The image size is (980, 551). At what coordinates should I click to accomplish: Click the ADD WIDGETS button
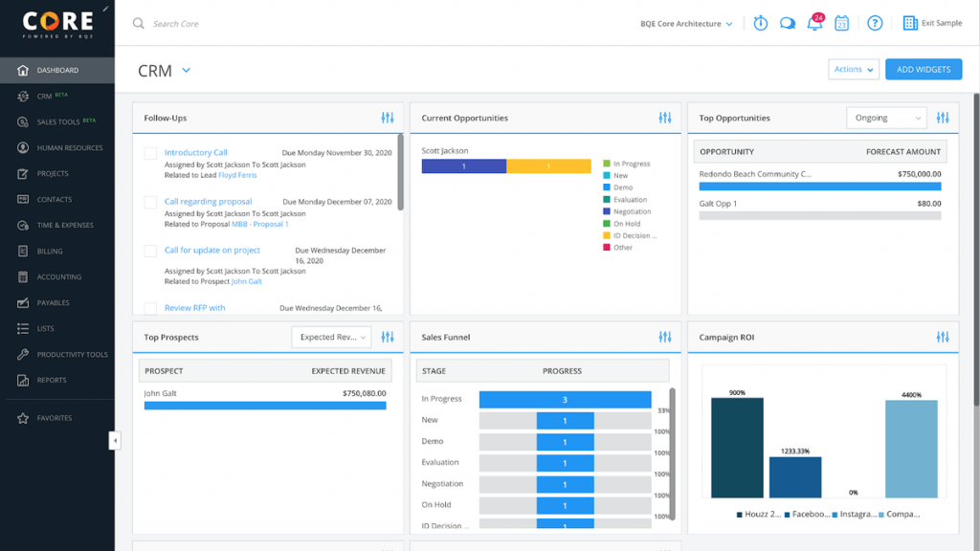[923, 69]
